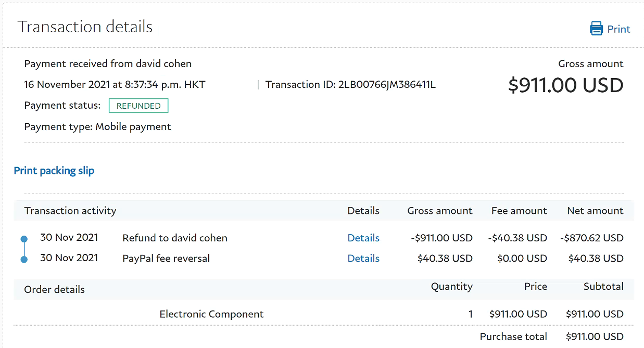Viewport: 644px width, 348px height.
Task: Click the Electronic Component order item
Action: 211,314
